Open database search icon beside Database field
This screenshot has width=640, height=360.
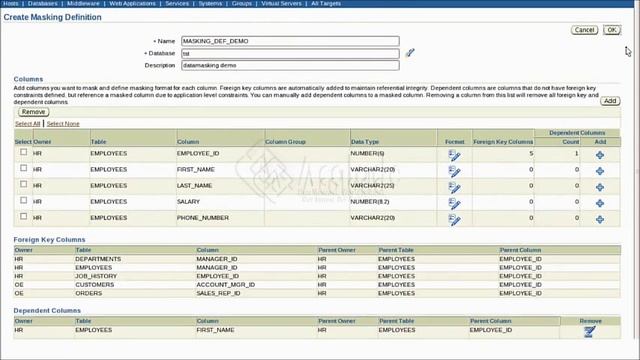tap(410, 53)
